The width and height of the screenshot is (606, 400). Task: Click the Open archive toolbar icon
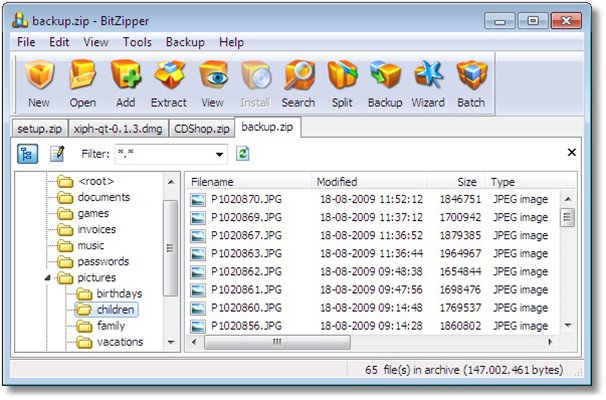coord(83,83)
